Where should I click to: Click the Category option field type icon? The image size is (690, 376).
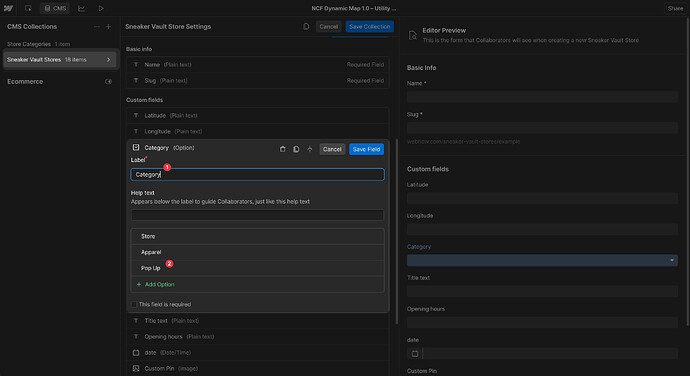(x=136, y=147)
